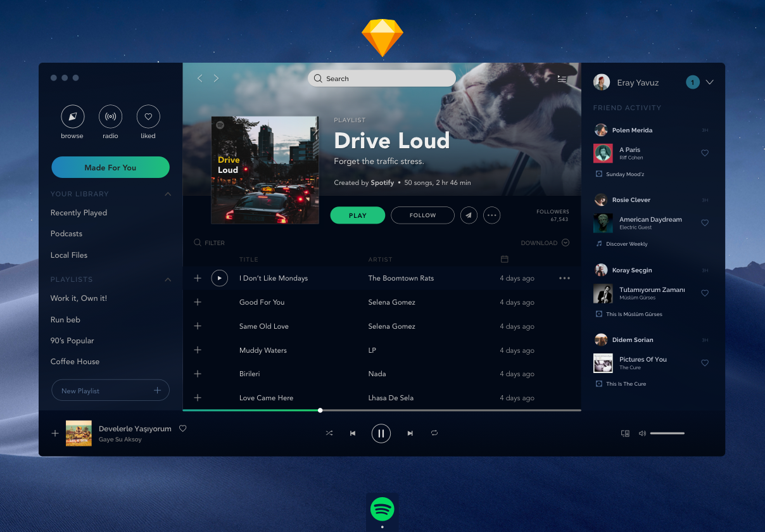Add Good For You with plus

[198, 302]
